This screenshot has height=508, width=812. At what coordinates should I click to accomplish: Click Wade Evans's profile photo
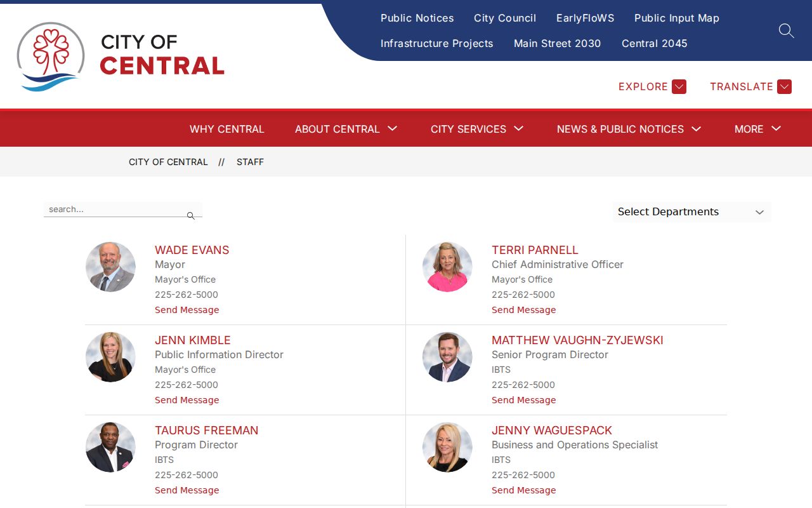tap(110, 267)
